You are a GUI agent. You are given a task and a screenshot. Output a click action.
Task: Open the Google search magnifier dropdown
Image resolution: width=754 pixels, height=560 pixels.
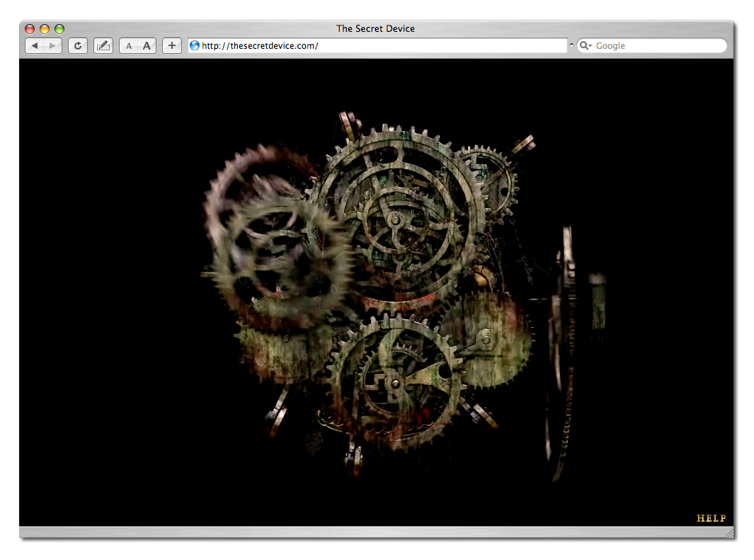(586, 46)
